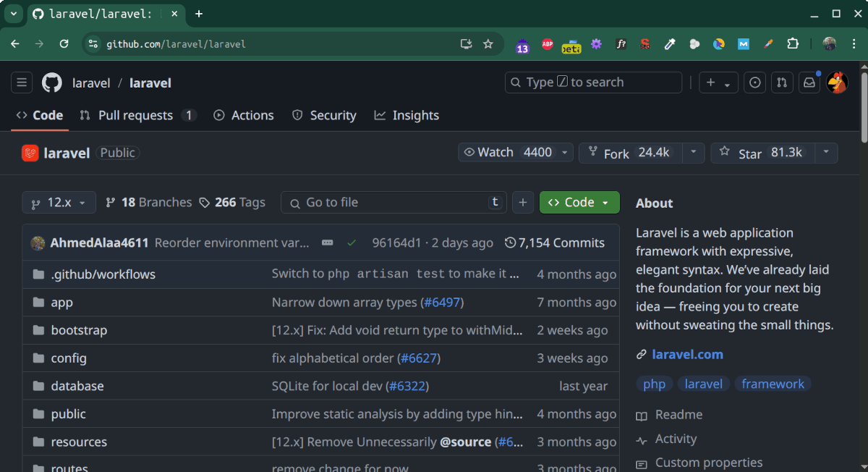Reload the page with browser refresh button
The image size is (868, 472).
(64, 44)
